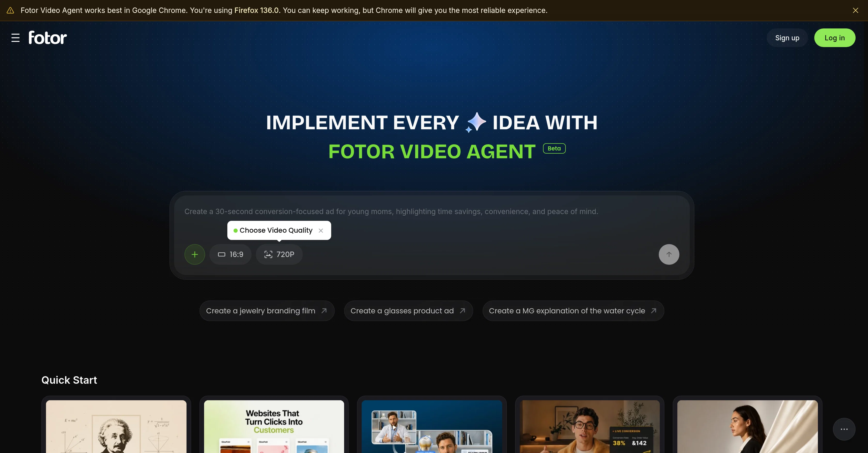868x453 pixels.
Task: Click the Choose Video Quality tooltip text
Action: tap(276, 230)
